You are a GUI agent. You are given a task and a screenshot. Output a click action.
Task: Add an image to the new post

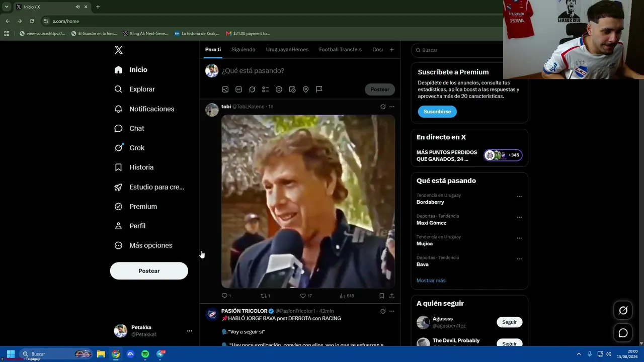pos(225,89)
